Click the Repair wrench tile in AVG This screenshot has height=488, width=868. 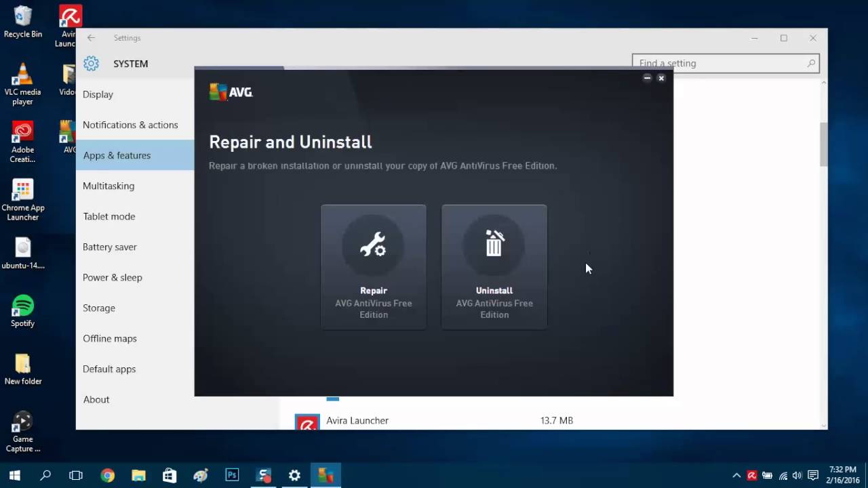tap(374, 267)
